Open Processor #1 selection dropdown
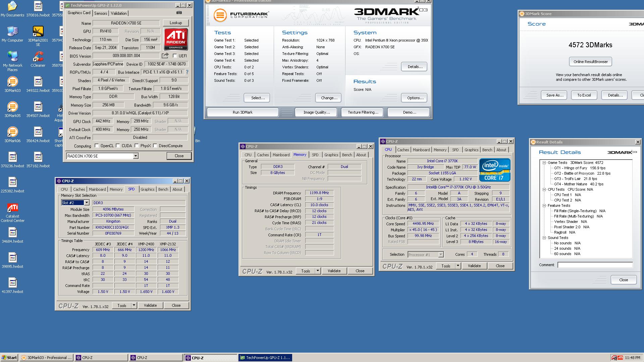644x362 pixels. pyautogui.click(x=441, y=255)
